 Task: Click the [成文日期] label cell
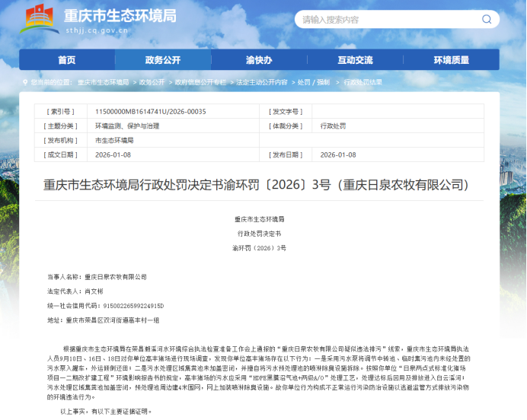60,154
